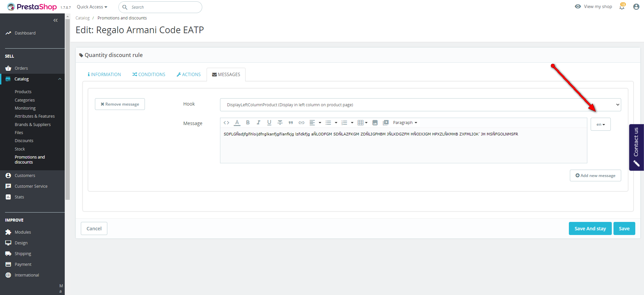
Task: Open Discounts under Catalog
Action: point(24,141)
